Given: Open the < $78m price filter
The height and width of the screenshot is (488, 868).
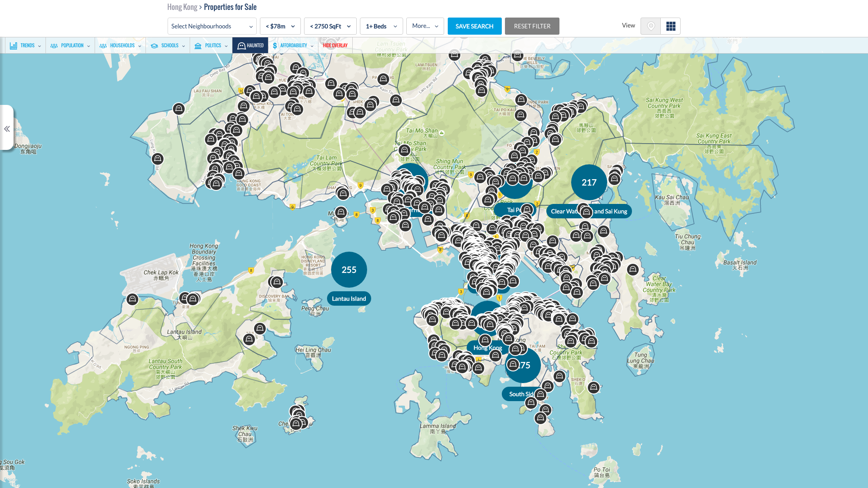Looking at the screenshot, I should tap(280, 26).
